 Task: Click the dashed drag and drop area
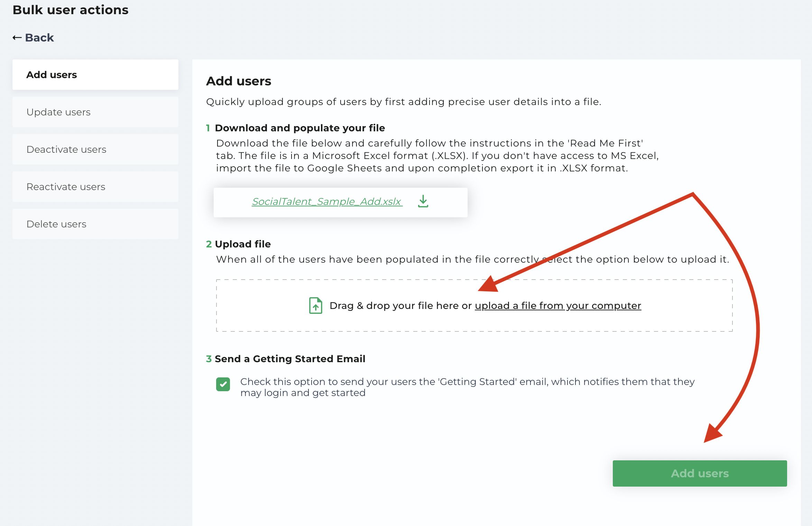(x=474, y=306)
